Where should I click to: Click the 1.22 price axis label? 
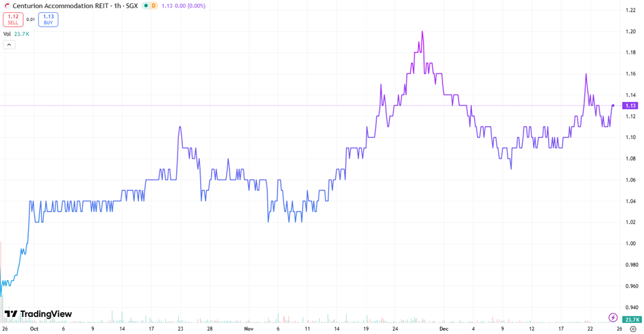click(630, 10)
